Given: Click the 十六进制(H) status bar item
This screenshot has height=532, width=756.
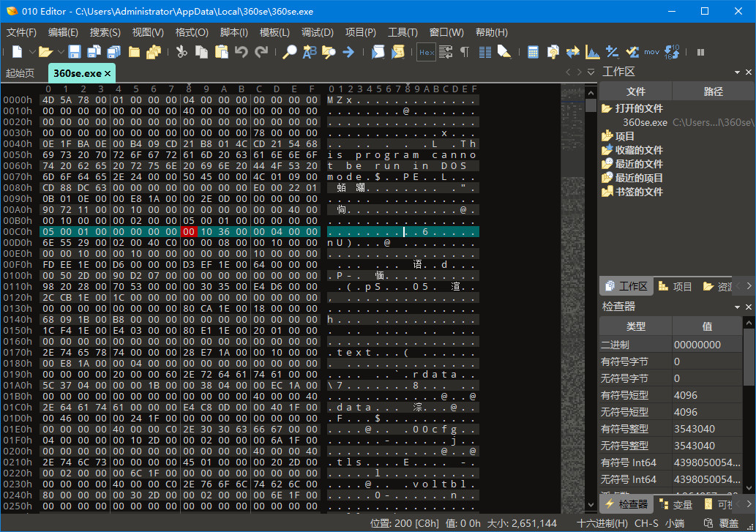Looking at the screenshot, I should pos(602,523).
